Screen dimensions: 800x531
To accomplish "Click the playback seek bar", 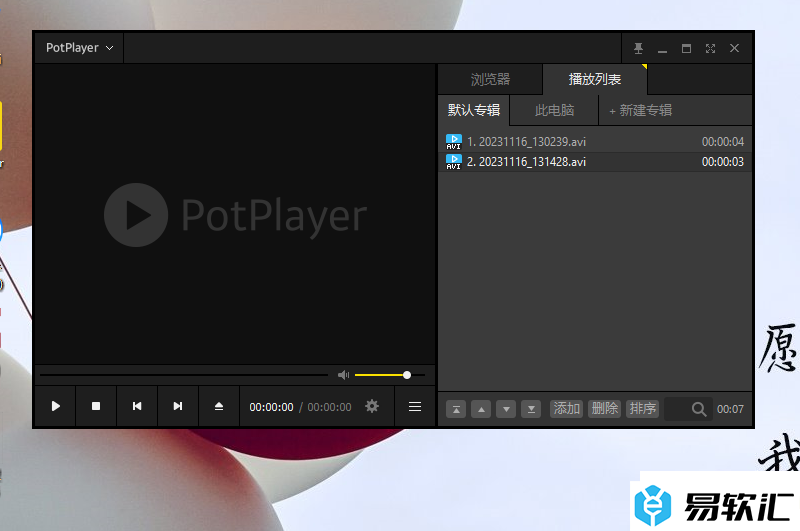I will coord(184,375).
